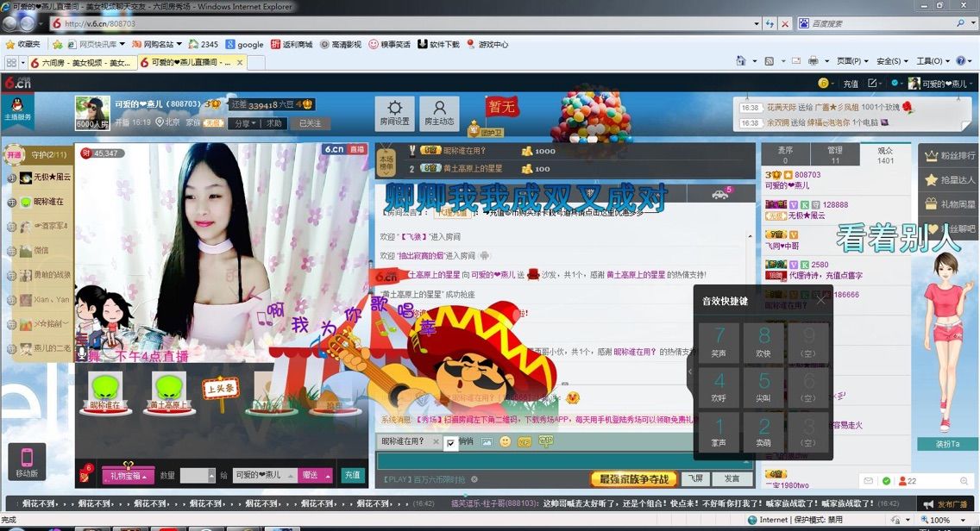Screen dimensions: 980x531
Task: Trigger sound effect 5 尖叫
Action: point(763,387)
